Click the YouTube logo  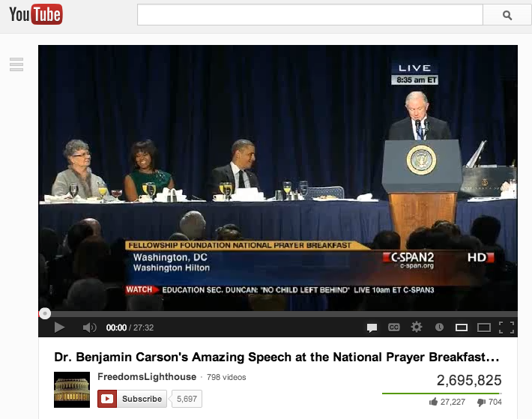pyautogui.click(x=35, y=14)
